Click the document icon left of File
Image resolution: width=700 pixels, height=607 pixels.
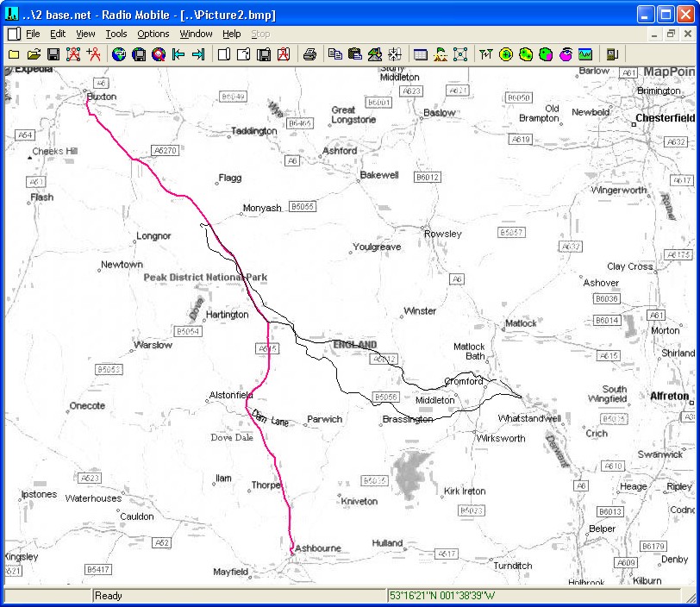pyautogui.click(x=14, y=34)
